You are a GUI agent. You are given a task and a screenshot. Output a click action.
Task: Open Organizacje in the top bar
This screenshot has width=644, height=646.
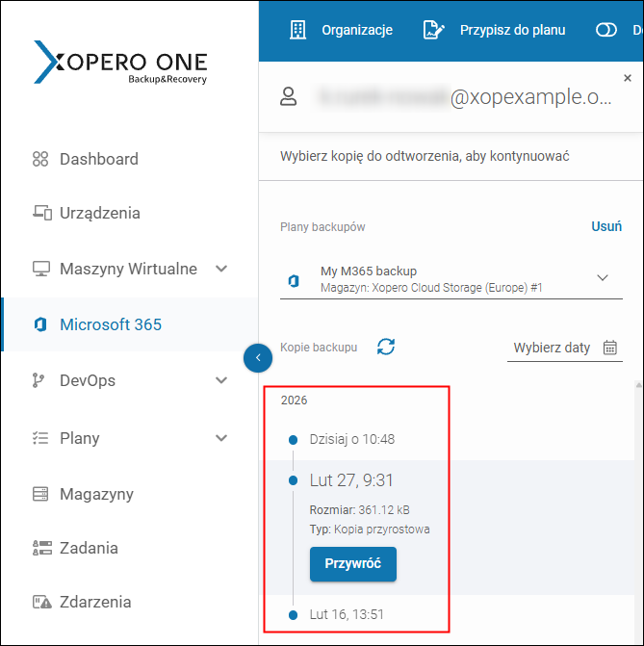click(357, 30)
